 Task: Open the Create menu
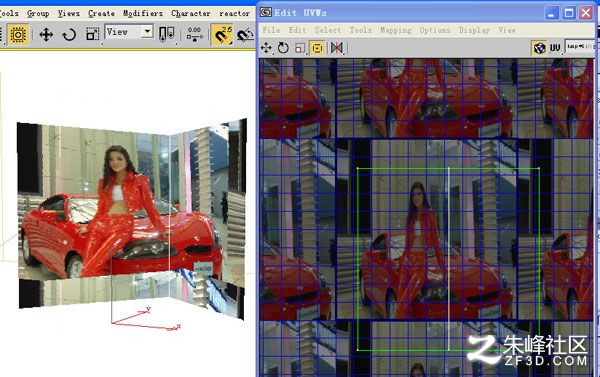pos(101,13)
